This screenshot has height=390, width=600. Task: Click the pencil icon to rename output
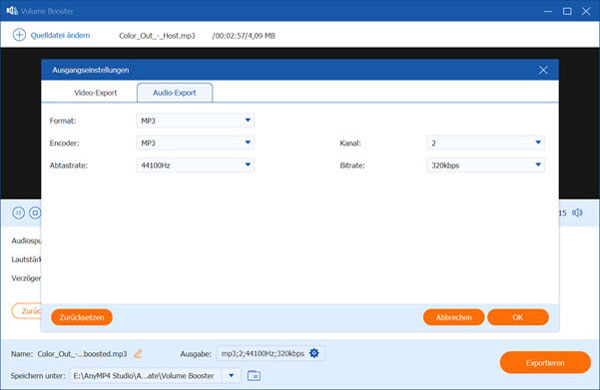point(138,354)
